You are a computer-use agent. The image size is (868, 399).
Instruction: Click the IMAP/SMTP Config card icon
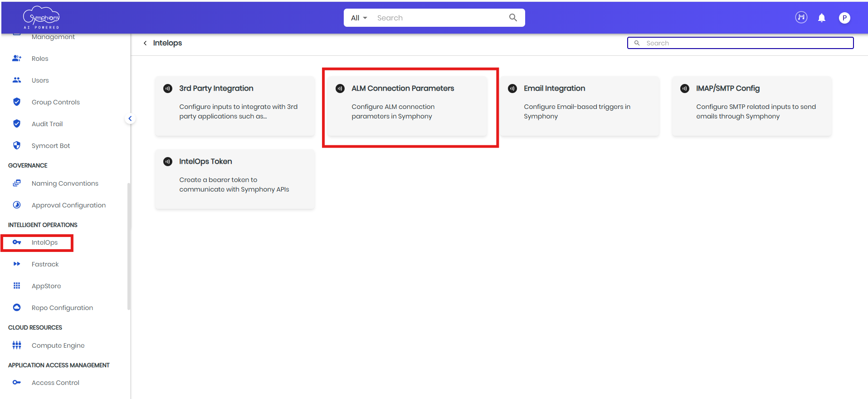click(x=685, y=88)
